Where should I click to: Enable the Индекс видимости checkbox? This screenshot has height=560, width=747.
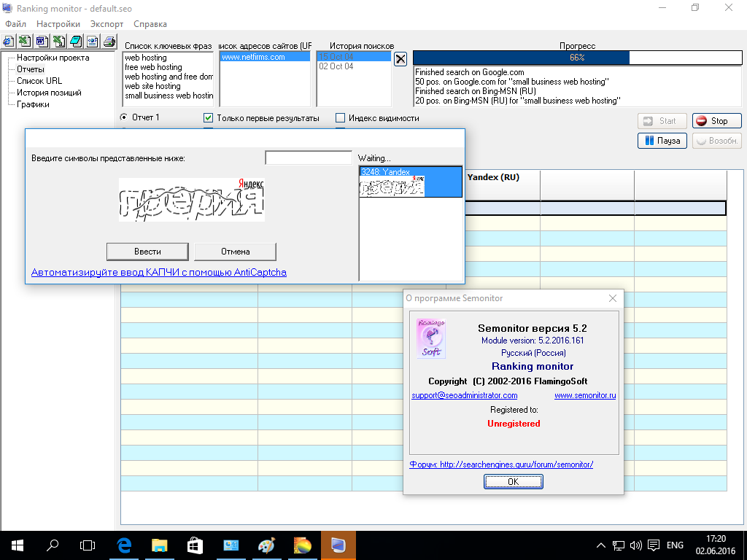pyautogui.click(x=340, y=118)
